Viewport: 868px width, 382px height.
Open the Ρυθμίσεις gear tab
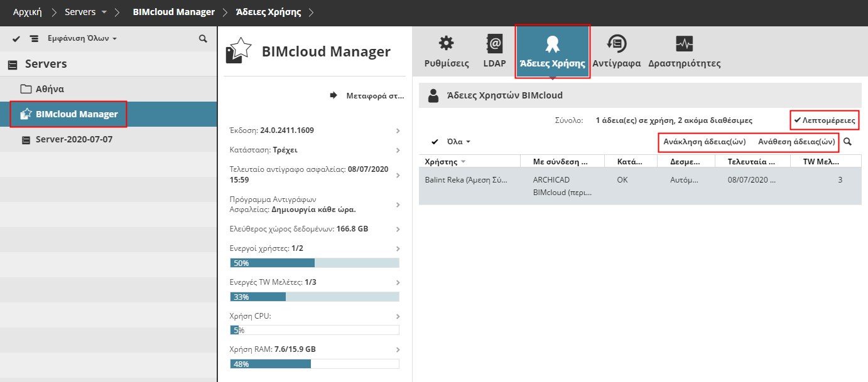click(447, 52)
